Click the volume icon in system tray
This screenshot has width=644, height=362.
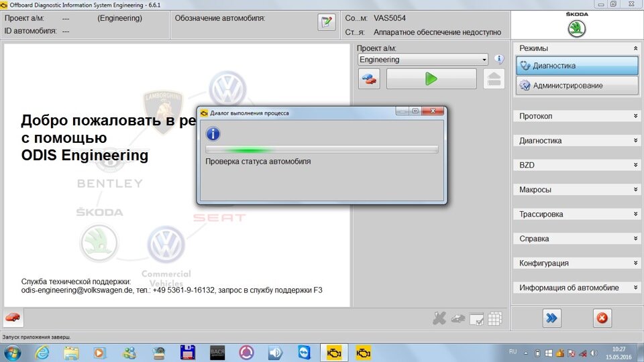[x=594, y=353]
